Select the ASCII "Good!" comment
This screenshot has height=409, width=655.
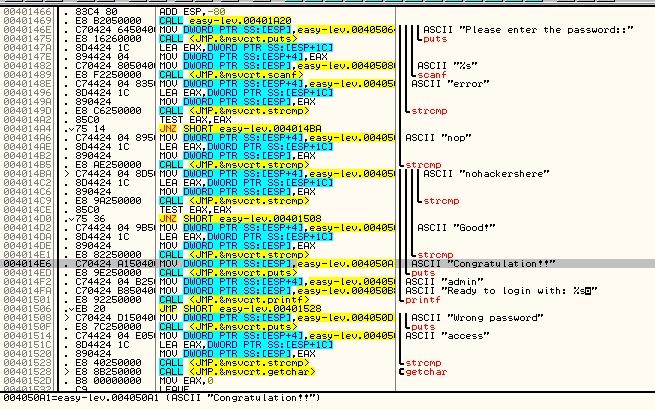click(456, 227)
